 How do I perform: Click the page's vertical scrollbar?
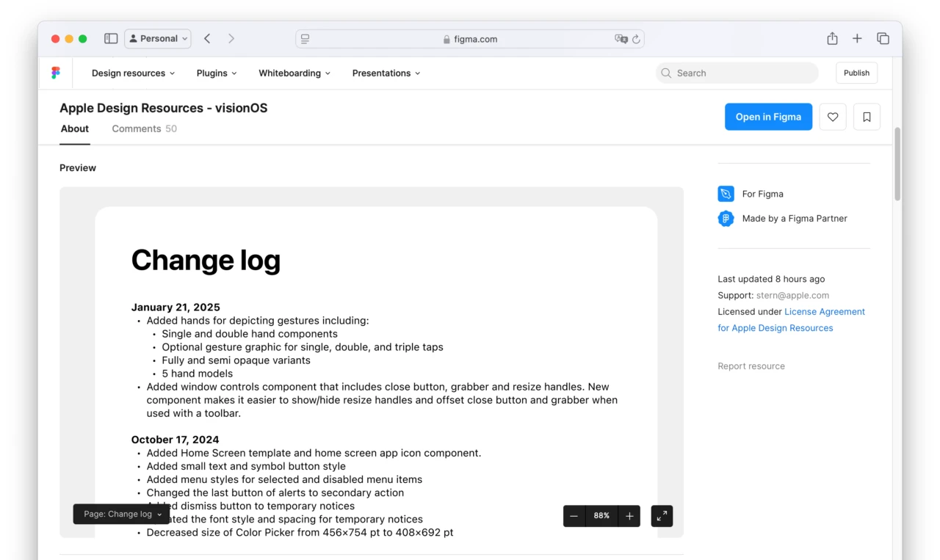897,164
